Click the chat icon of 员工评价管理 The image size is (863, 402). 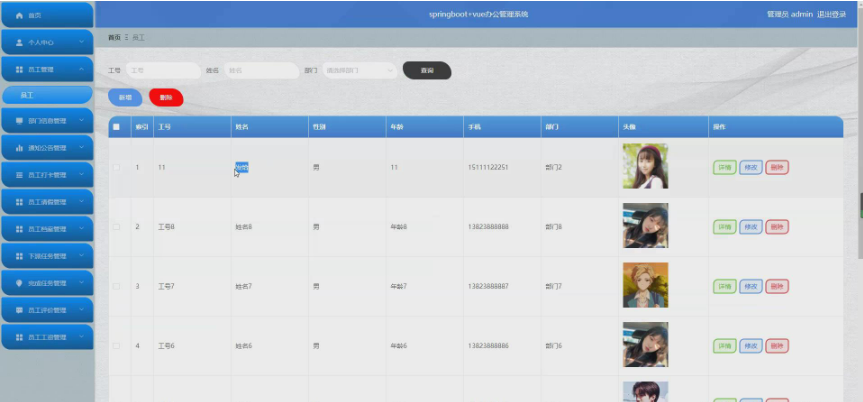tap(19, 309)
